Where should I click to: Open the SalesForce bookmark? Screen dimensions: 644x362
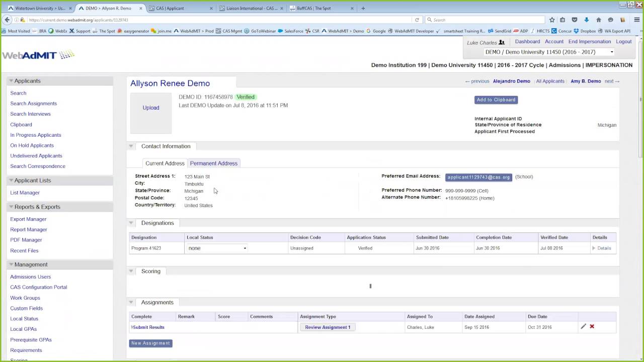[290, 31]
